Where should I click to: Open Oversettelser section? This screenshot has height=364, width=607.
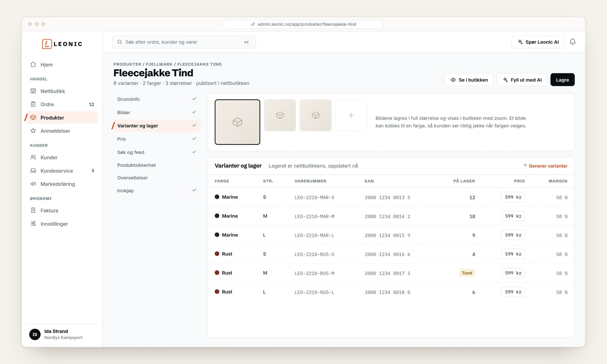(156, 178)
